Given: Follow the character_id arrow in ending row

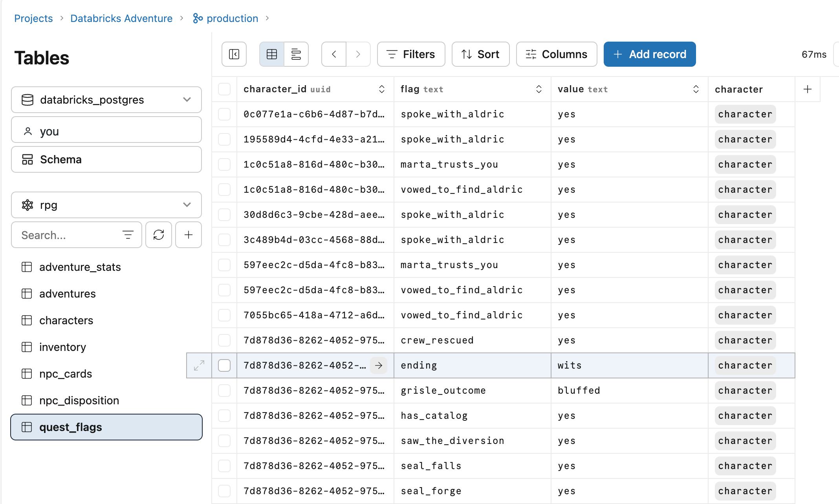Looking at the screenshot, I should 379,365.
